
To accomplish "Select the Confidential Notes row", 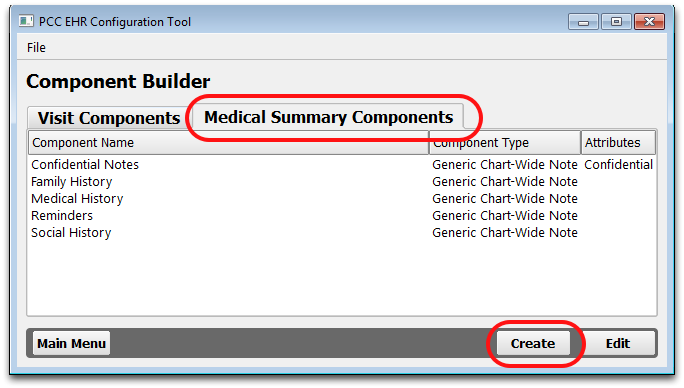I will tap(342, 165).
